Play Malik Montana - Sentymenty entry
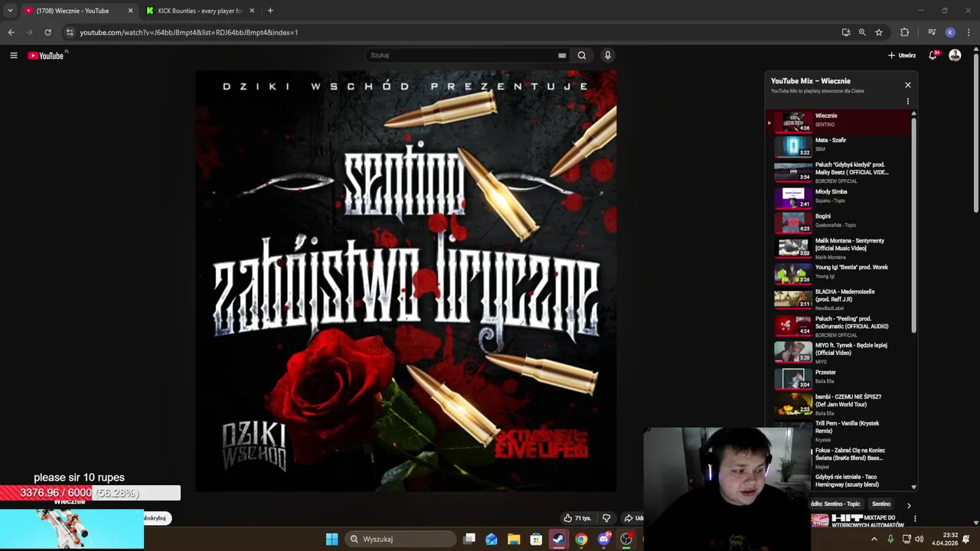This screenshot has width=980, height=551. tap(840, 248)
